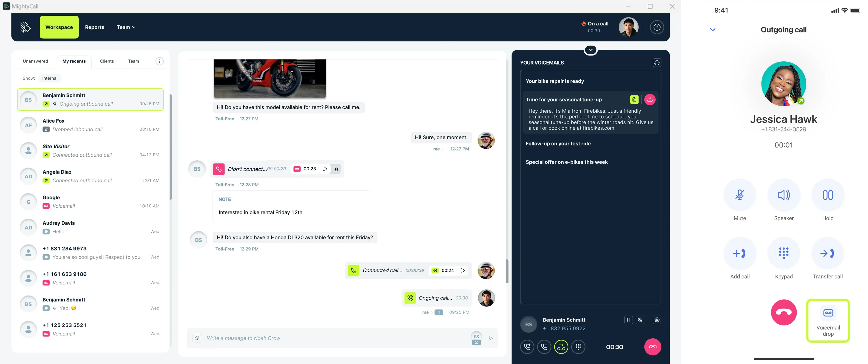Image resolution: width=868 pixels, height=364 pixels.
Task: Open call settings gear in the call panel
Action: coord(656,320)
